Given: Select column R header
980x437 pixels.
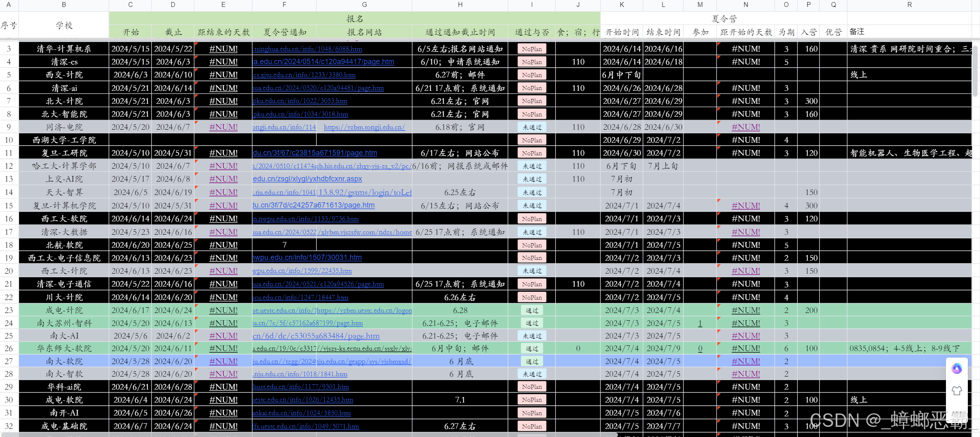Looking at the screenshot, I should pyautogui.click(x=909, y=5).
